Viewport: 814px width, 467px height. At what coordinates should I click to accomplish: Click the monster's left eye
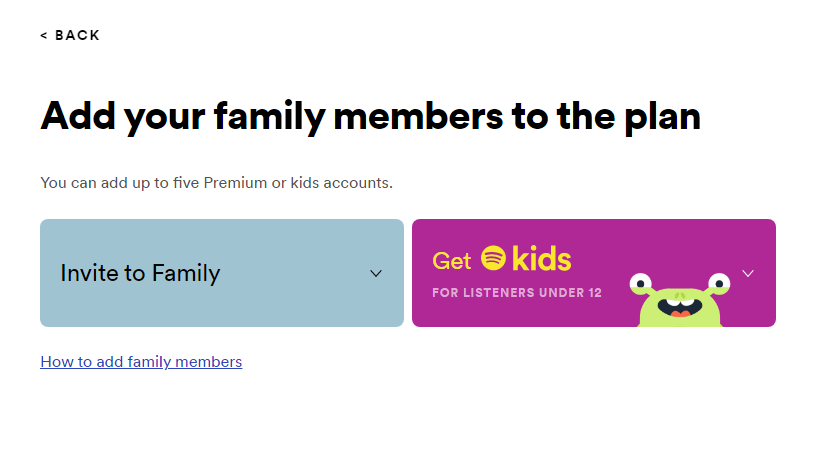[x=641, y=284]
